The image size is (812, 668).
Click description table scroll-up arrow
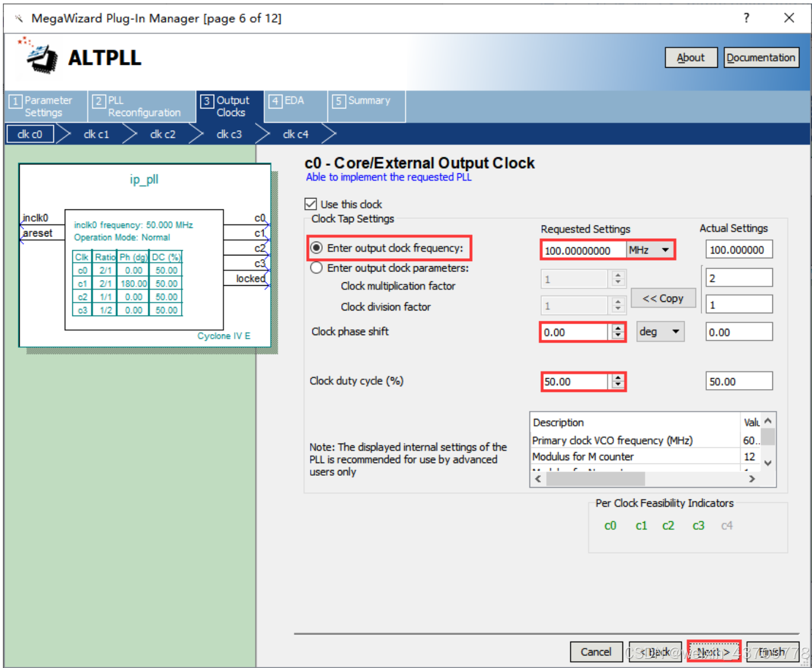click(x=768, y=421)
